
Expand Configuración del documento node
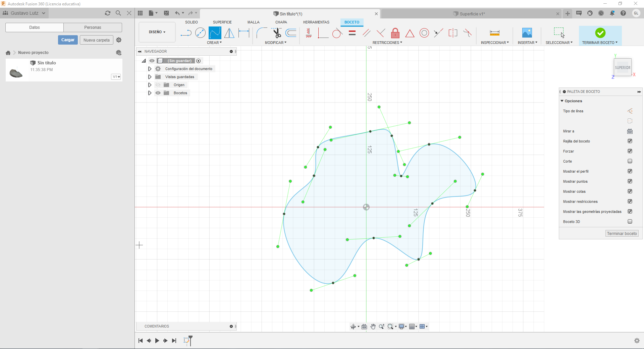(x=150, y=69)
